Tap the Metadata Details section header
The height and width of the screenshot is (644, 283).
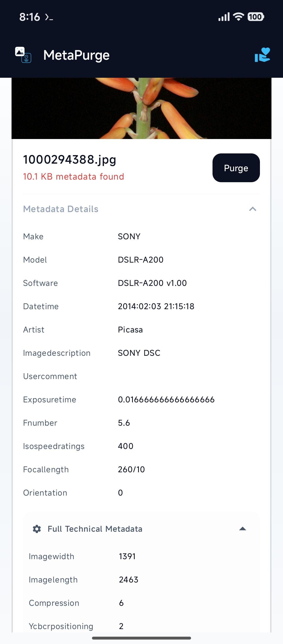61,209
